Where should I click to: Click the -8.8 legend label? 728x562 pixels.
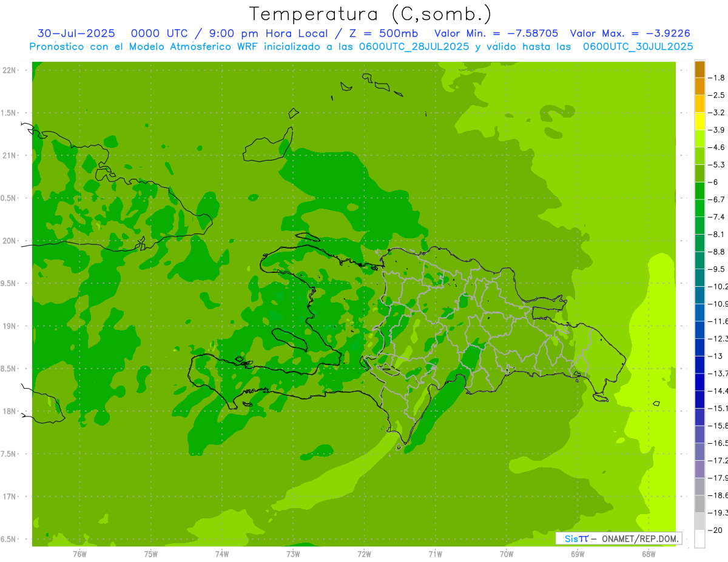(x=718, y=252)
